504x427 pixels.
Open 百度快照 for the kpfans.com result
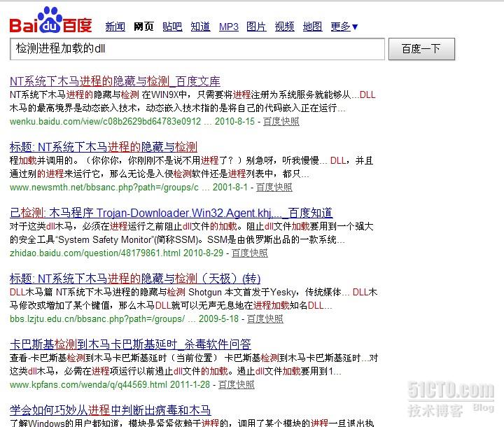pyautogui.click(x=237, y=384)
